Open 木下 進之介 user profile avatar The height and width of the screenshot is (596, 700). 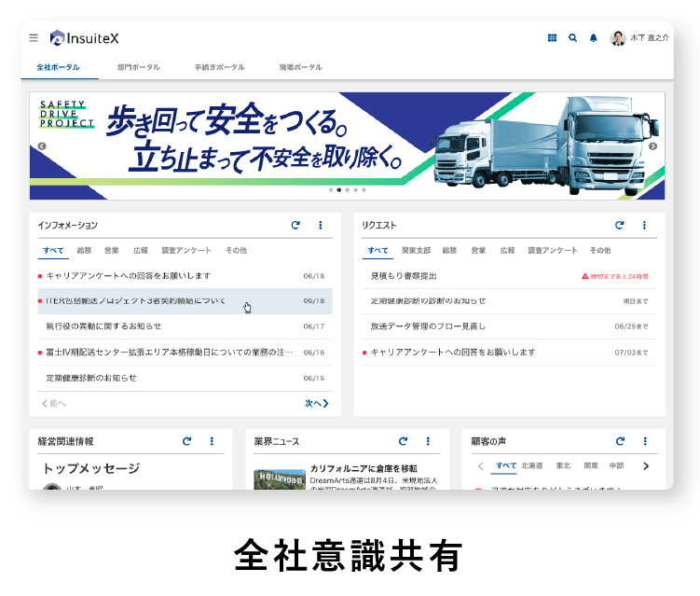(x=618, y=38)
